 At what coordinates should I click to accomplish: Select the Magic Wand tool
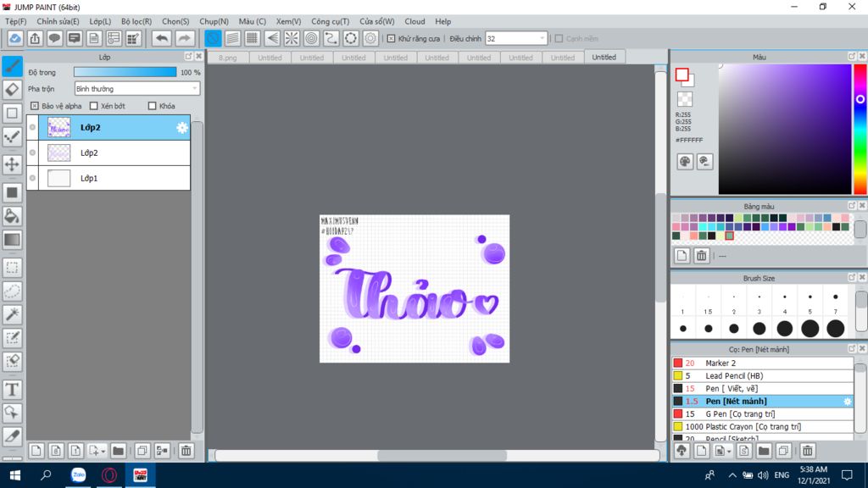point(12,314)
